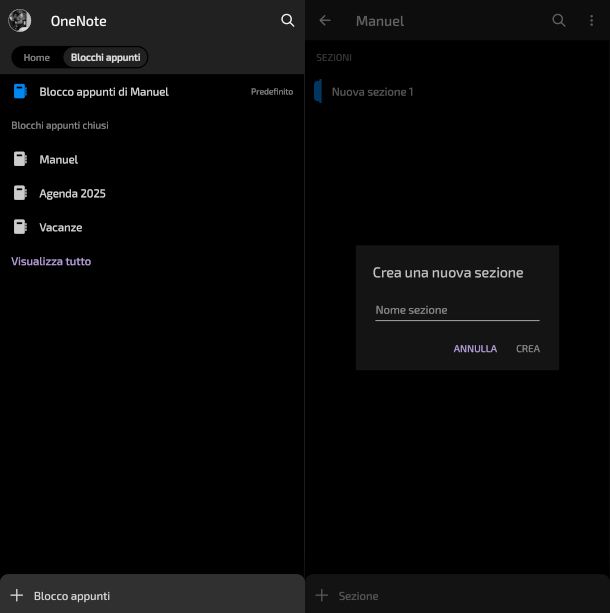This screenshot has height=613, width=610.
Task: Click the blue notebook icon of Blocco appunti di Manuel
Action: pyautogui.click(x=20, y=91)
